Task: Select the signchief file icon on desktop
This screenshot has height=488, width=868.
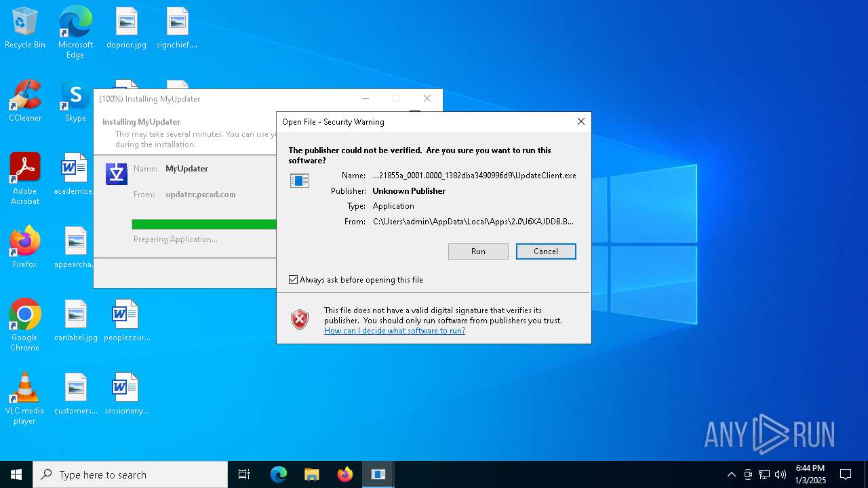Action: pos(177,28)
